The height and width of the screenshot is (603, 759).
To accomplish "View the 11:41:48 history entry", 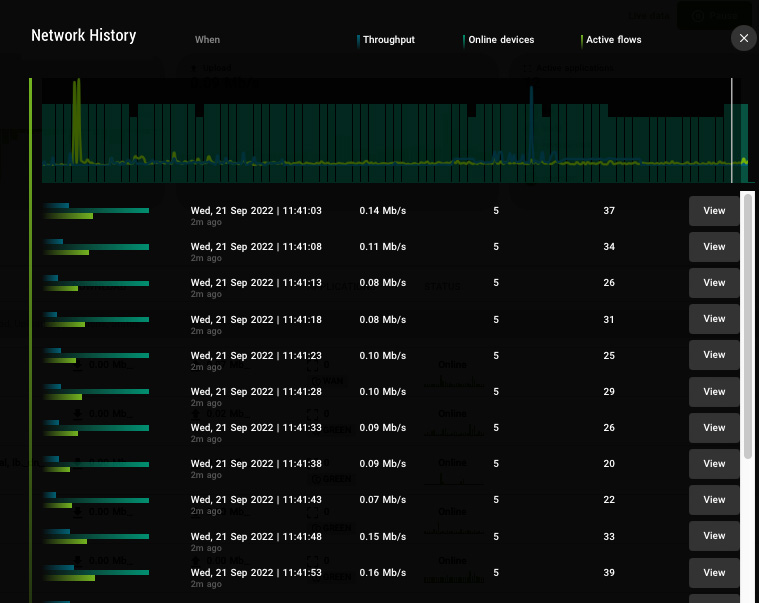I will (714, 536).
